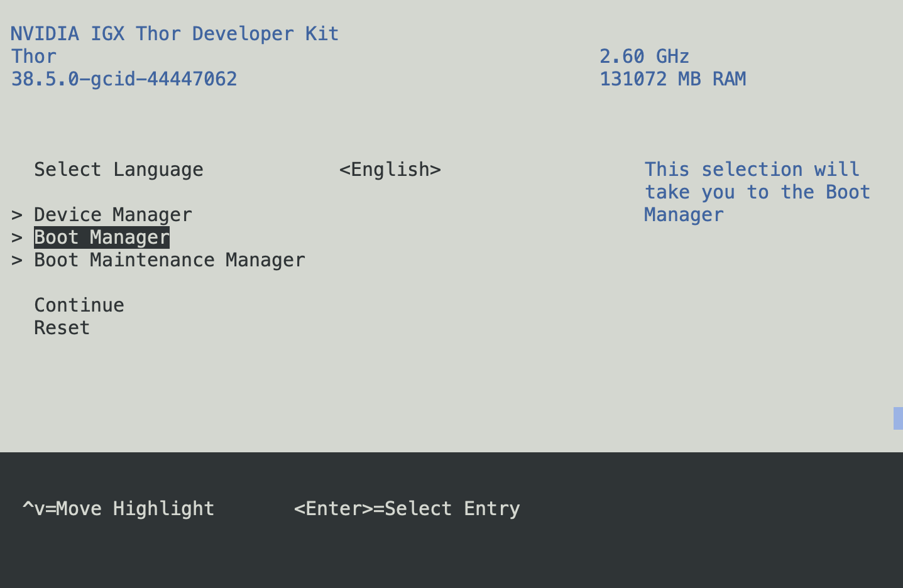Click the Thor model name text

pos(33,56)
